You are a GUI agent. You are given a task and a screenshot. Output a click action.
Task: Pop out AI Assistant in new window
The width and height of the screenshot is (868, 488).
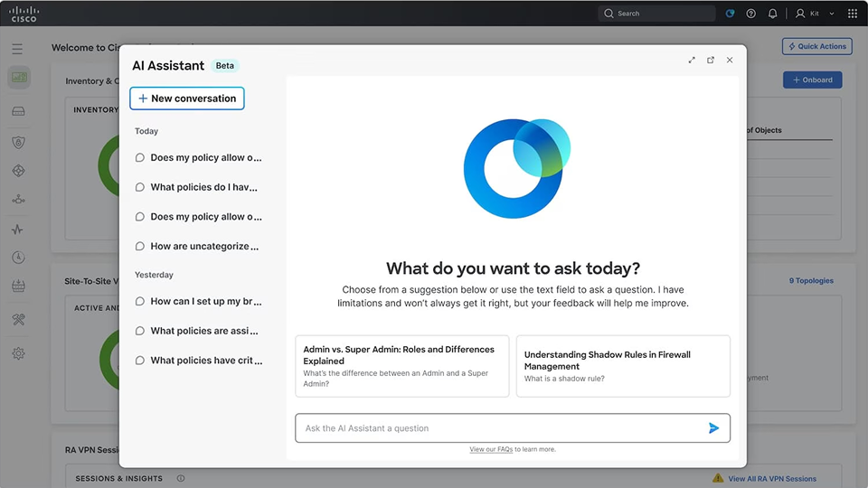click(711, 60)
